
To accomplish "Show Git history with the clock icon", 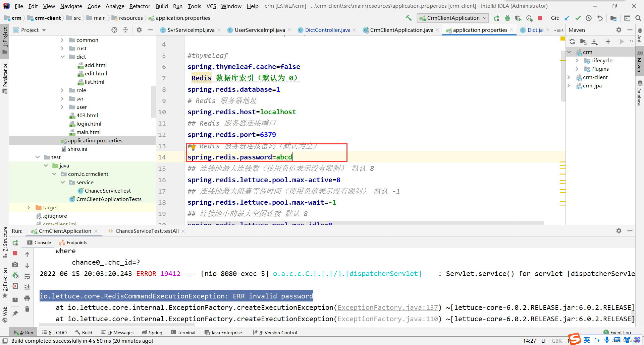I will point(589,18).
